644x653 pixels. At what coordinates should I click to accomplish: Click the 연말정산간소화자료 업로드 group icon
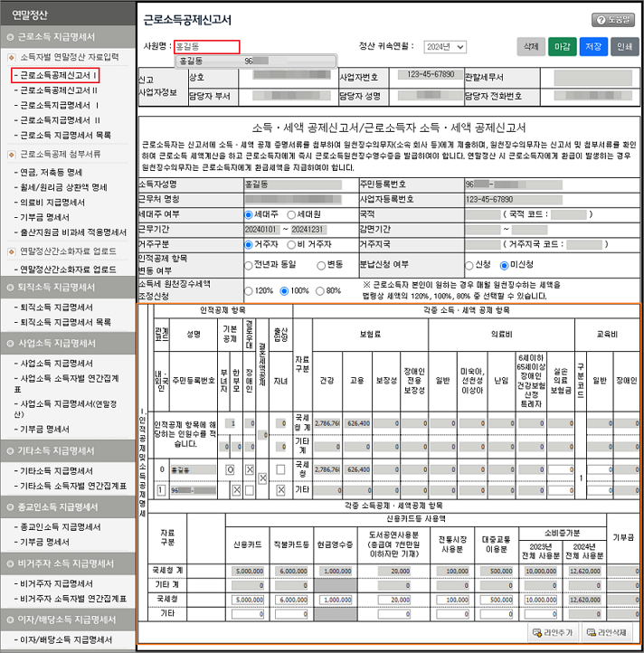tap(12, 252)
